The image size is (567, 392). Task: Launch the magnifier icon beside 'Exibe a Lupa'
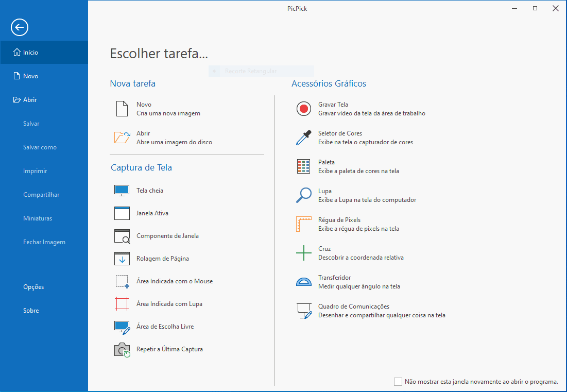tap(304, 195)
